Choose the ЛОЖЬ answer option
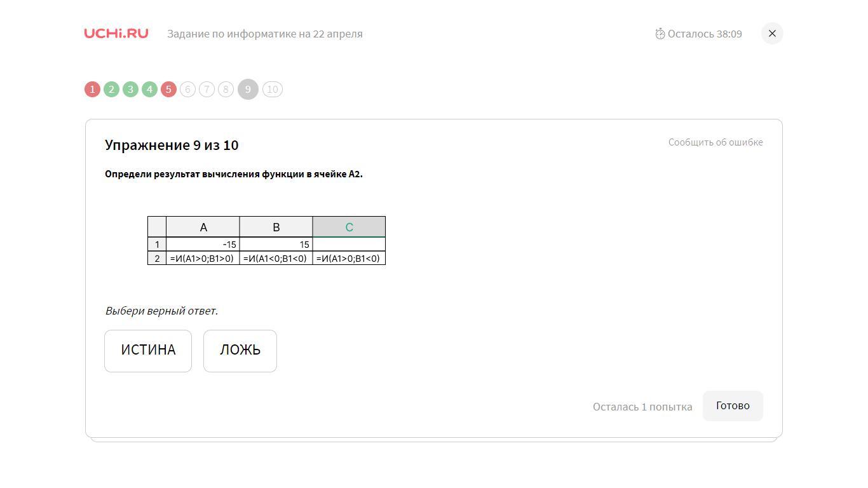Viewport: 868px width, 488px height. click(240, 351)
